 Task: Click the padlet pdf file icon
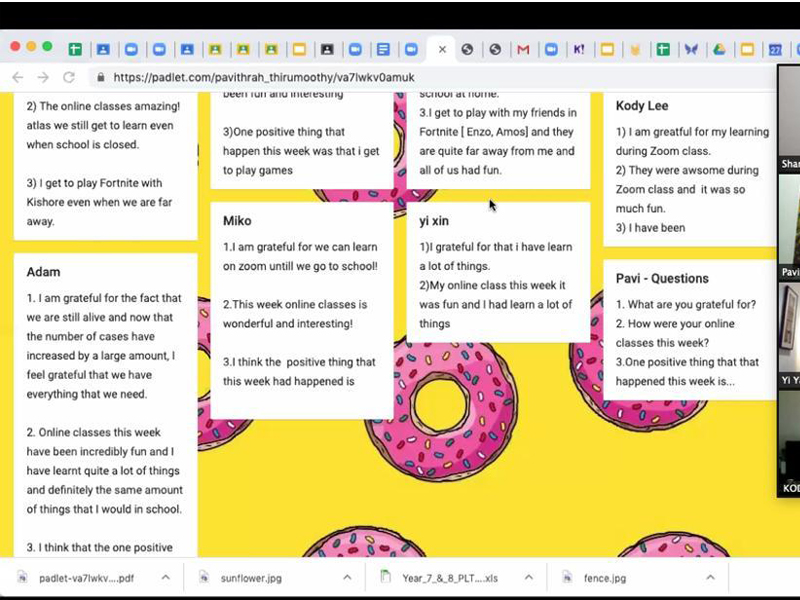(x=22, y=577)
